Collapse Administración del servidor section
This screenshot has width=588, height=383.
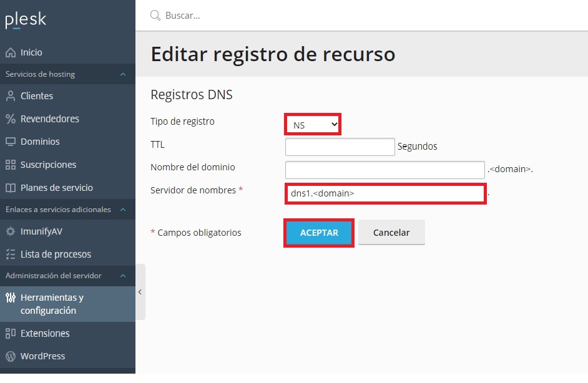tap(123, 276)
